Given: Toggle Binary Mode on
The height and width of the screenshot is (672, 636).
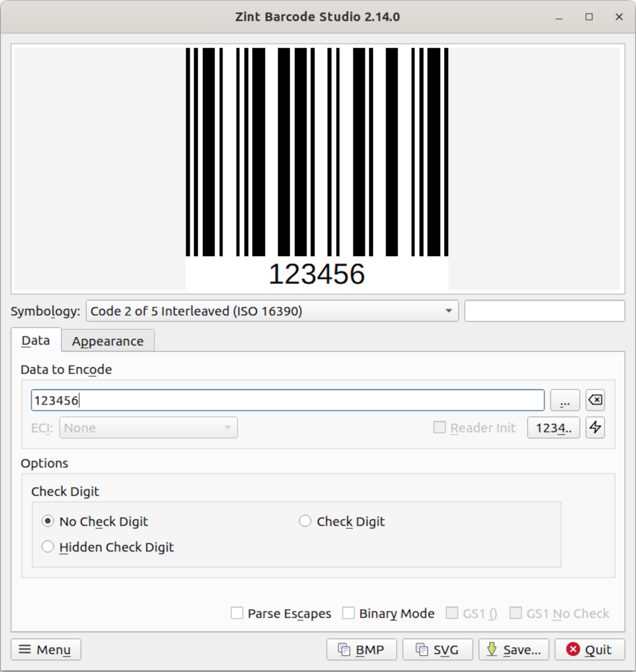Looking at the screenshot, I should (349, 613).
